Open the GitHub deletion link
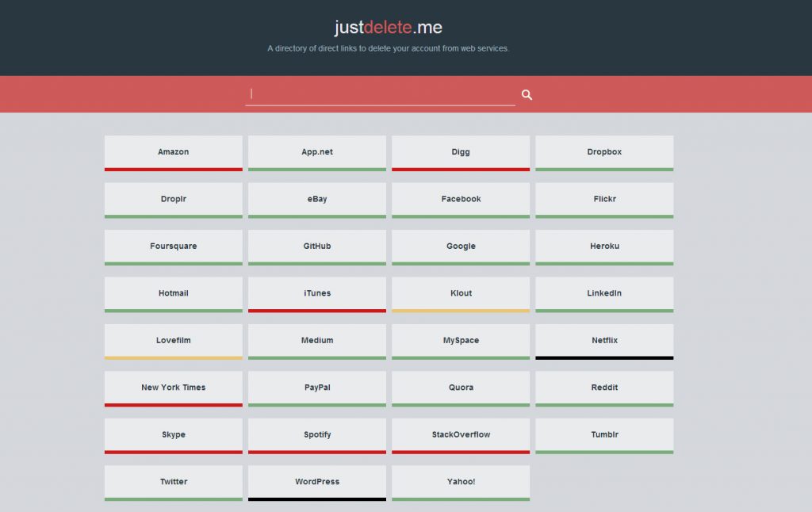The height and width of the screenshot is (512, 812). tap(317, 246)
